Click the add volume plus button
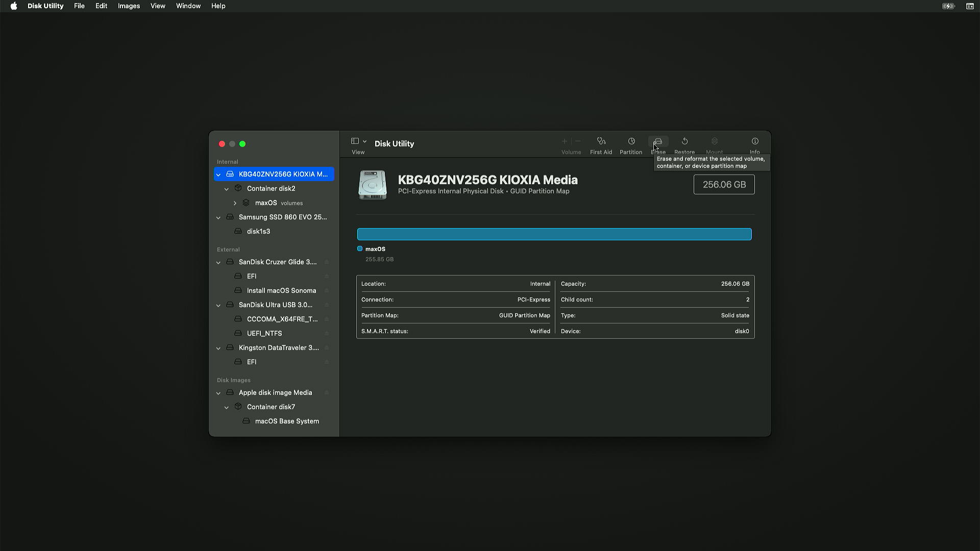Viewport: 980px width, 551px height. [x=565, y=141]
